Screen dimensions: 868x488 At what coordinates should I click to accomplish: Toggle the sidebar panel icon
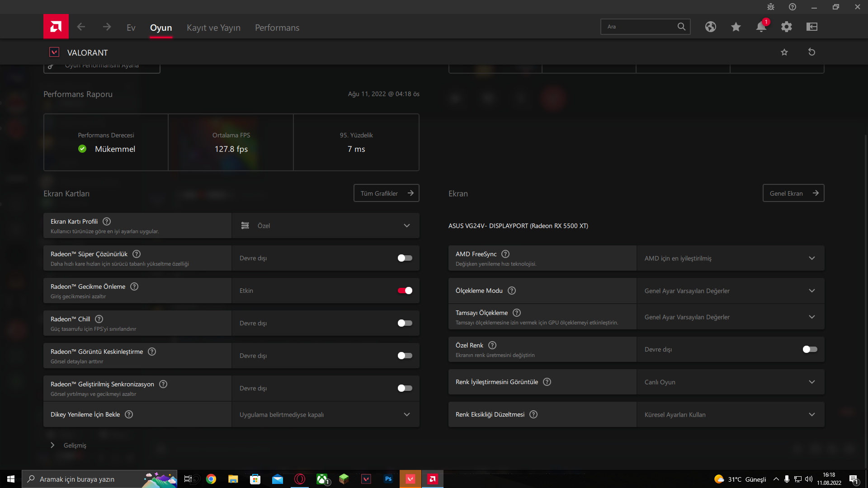coord(812,27)
